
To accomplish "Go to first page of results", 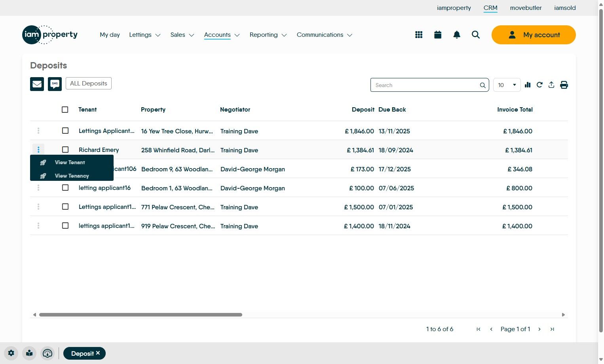I will 479,329.
